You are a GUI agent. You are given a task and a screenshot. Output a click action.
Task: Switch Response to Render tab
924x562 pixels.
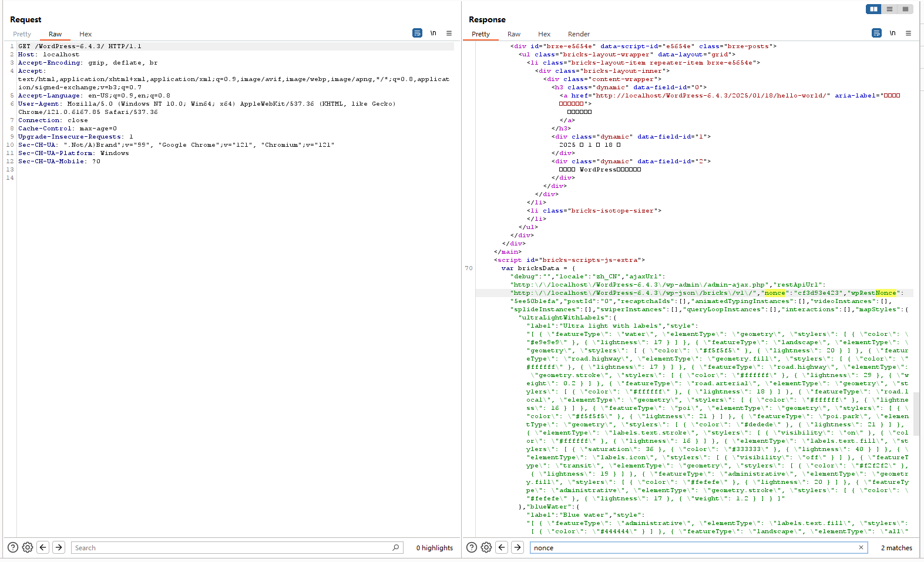(579, 34)
